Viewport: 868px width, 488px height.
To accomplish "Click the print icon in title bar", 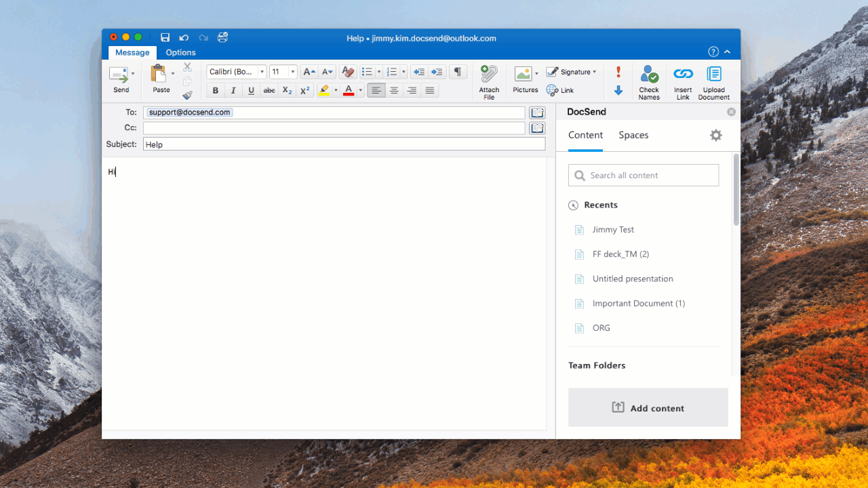I will tap(222, 38).
